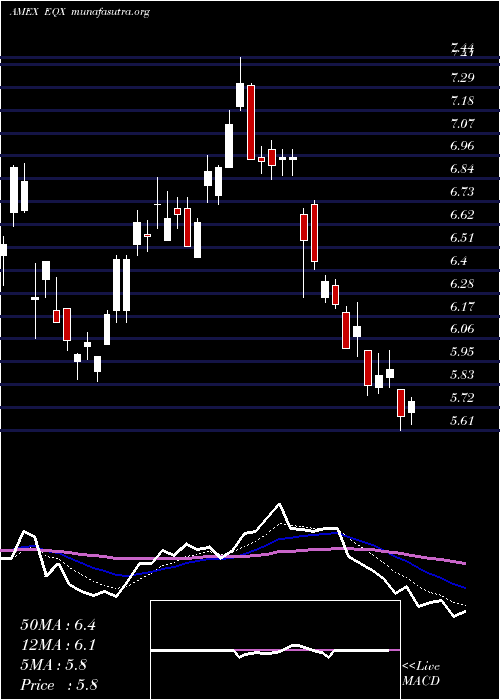Click the 5.83 price axis label
The height and width of the screenshot is (700, 500).
[462, 375]
